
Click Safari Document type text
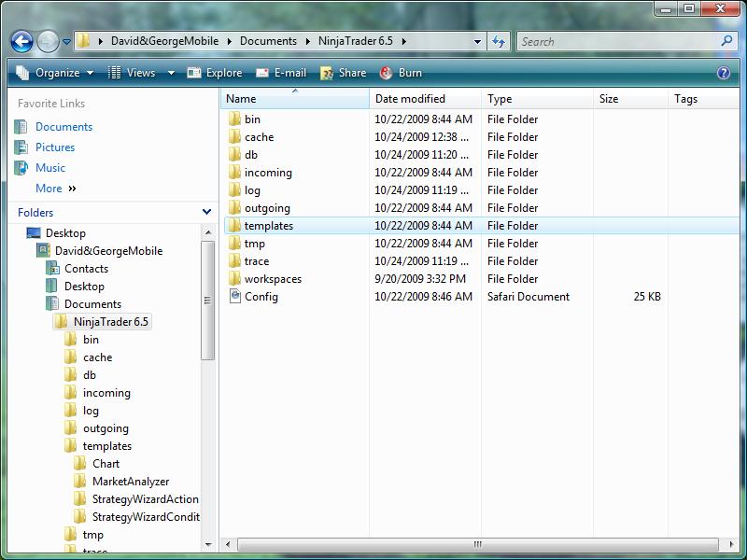pyautogui.click(x=529, y=296)
